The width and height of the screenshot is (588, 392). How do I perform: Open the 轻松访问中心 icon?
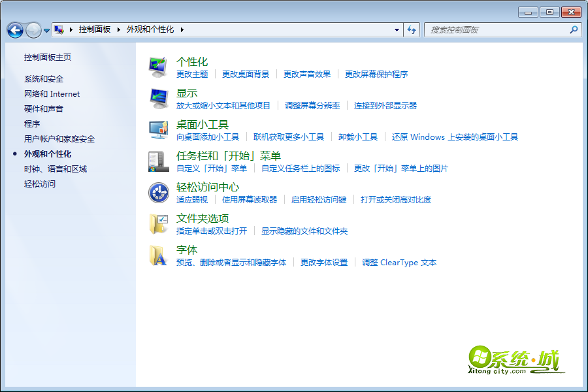click(158, 192)
